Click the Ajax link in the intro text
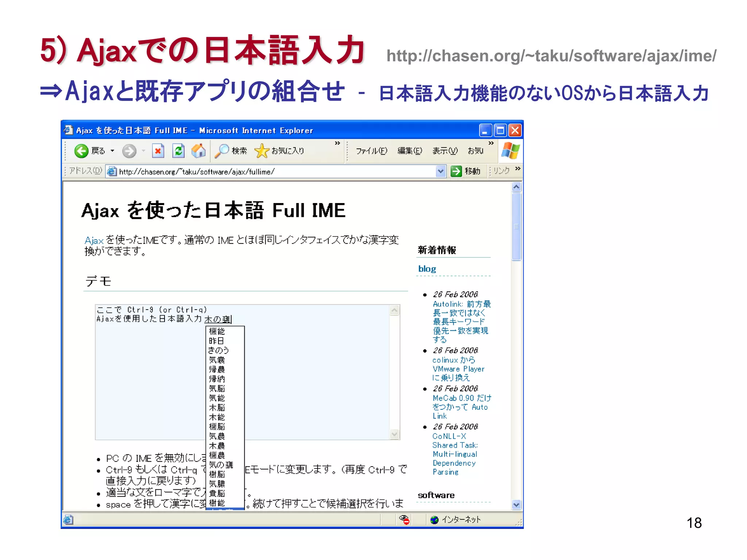This screenshot has height=560, width=747. tap(94, 241)
